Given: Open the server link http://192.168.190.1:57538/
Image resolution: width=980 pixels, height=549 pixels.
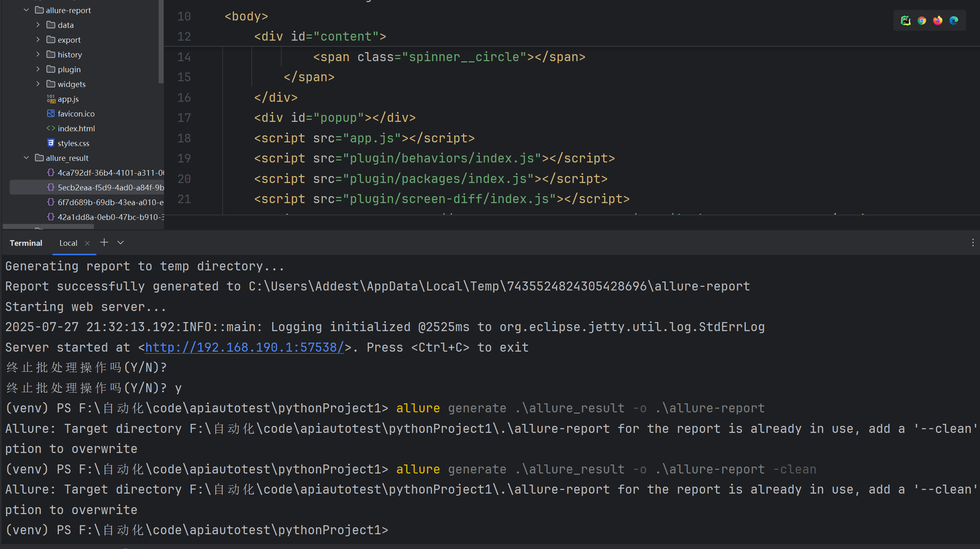Looking at the screenshot, I should coord(244,348).
